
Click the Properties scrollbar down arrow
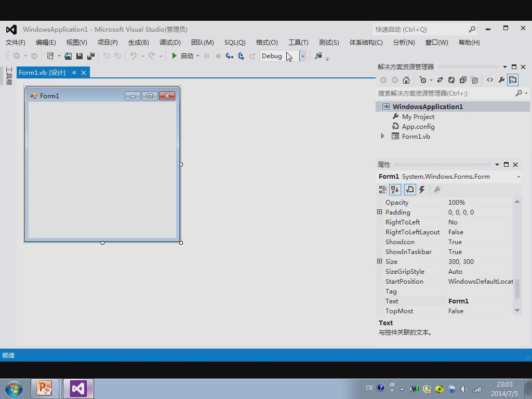pyautogui.click(x=517, y=311)
